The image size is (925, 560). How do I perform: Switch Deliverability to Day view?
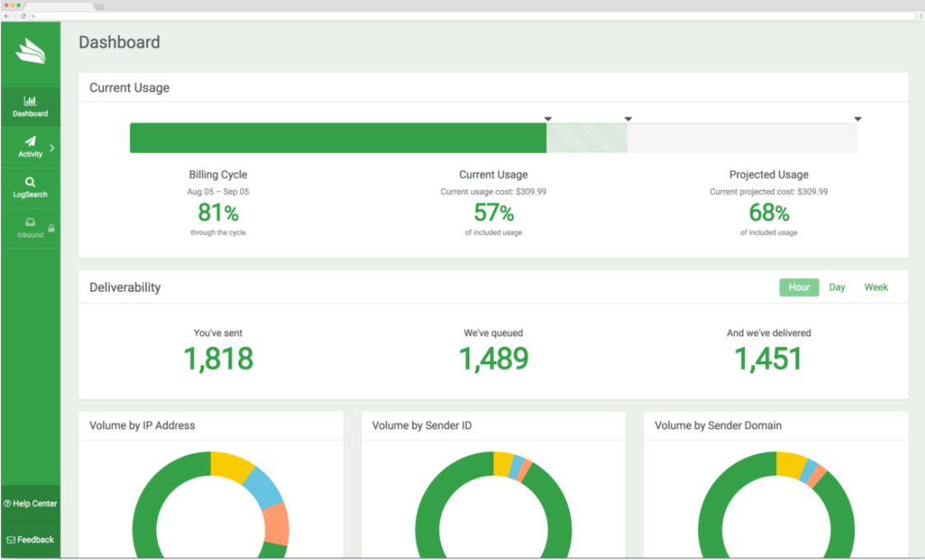click(837, 287)
